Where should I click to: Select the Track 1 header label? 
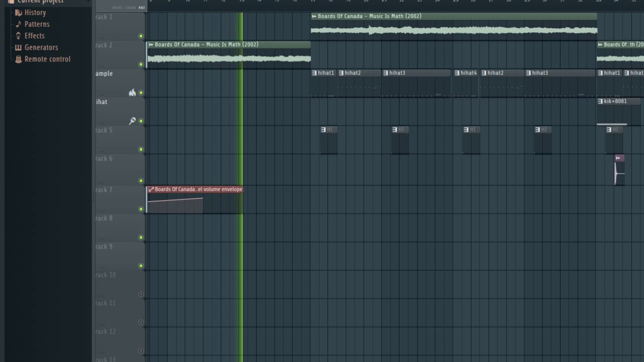[x=104, y=17]
